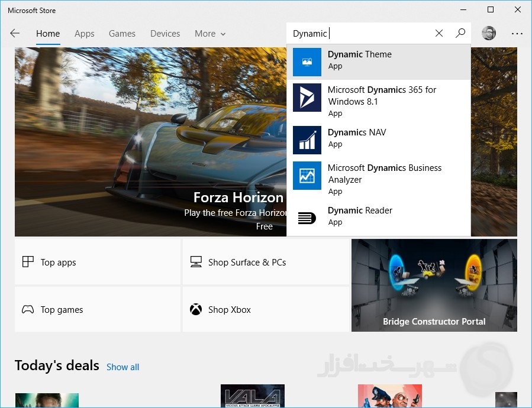Open the Top games tile
The image size is (532, 408).
click(x=97, y=309)
